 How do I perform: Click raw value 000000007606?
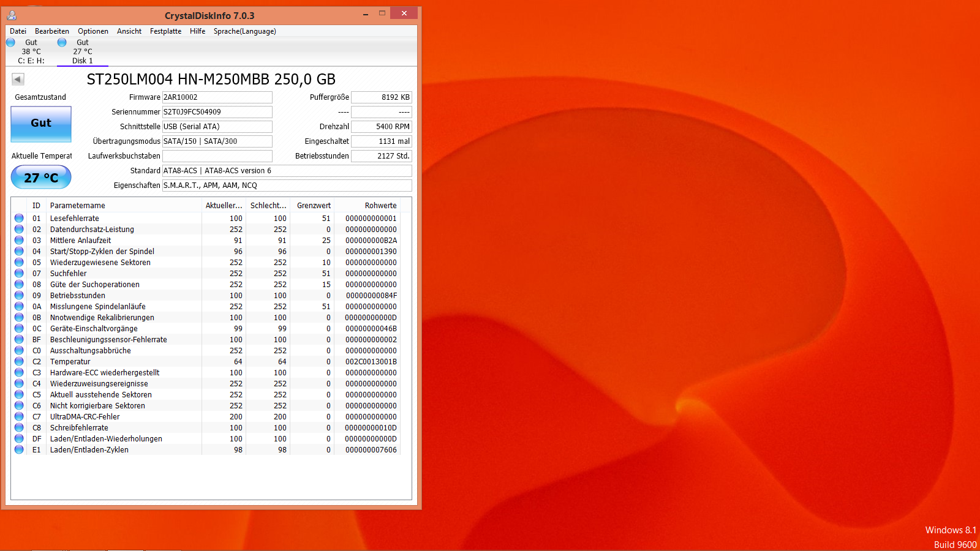click(371, 450)
